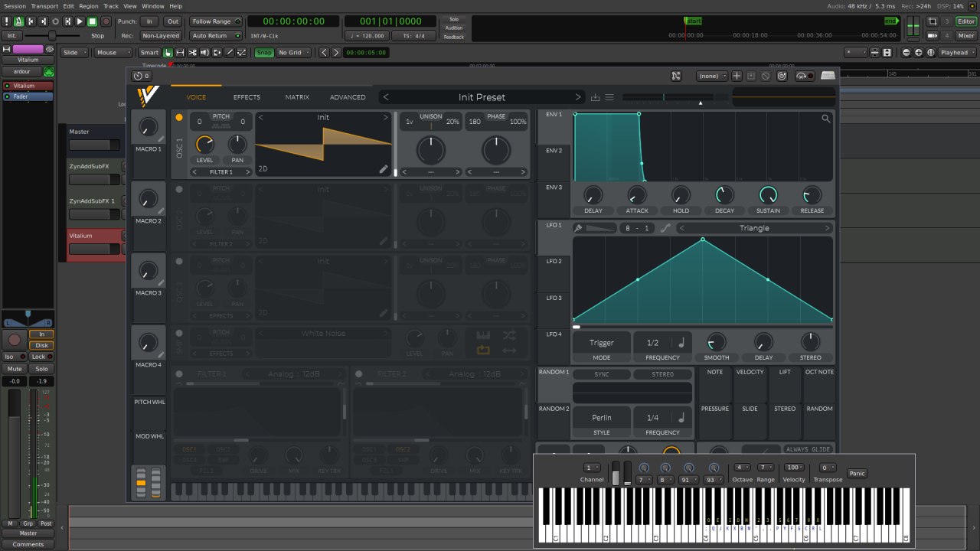Open the Transport menu
Image resolution: width=980 pixels, height=551 pixels.
44,5
